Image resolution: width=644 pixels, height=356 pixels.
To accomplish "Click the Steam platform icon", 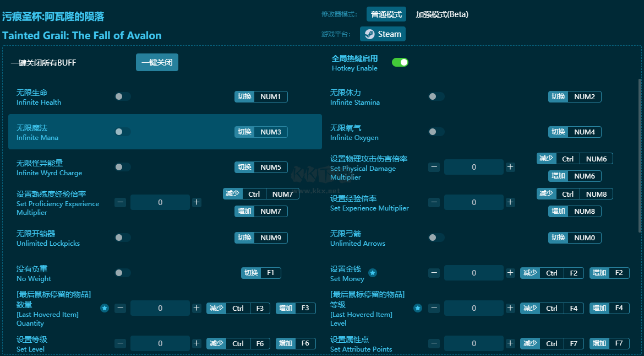I will pyautogui.click(x=370, y=34).
